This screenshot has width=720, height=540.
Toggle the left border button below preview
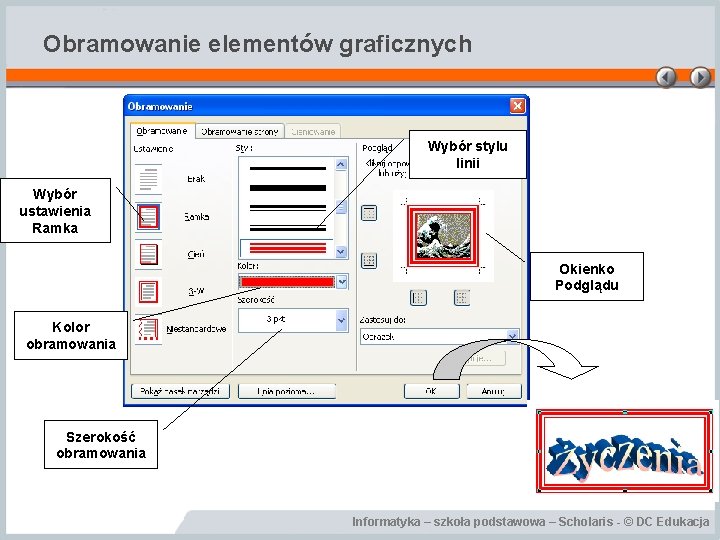[x=418, y=298]
